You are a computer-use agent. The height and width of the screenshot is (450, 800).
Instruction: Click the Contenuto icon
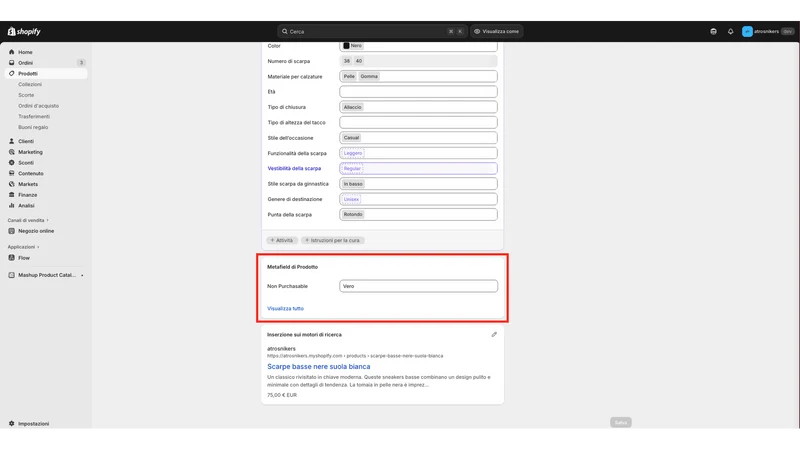coord(12,173)
